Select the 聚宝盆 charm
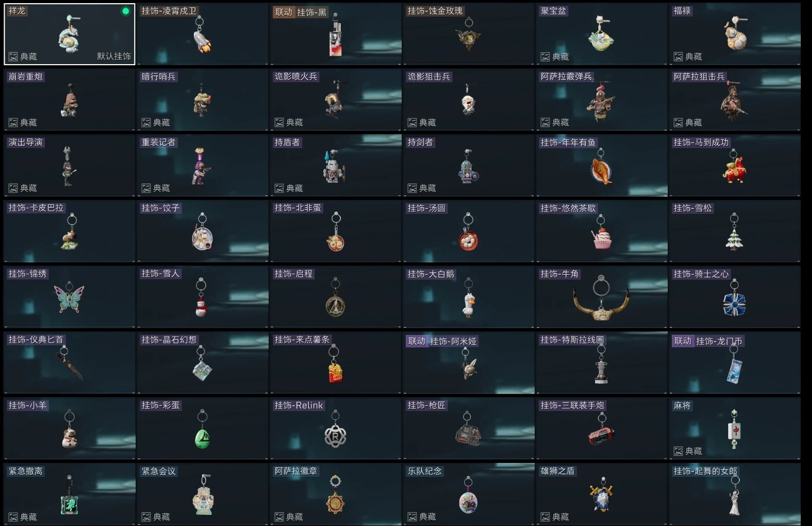 [602, 34]
